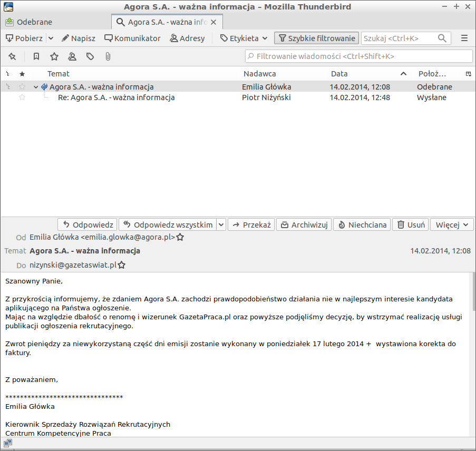Click the message body scrollbar
Screen dimensions: 476x451
click(x=473, y=291)
